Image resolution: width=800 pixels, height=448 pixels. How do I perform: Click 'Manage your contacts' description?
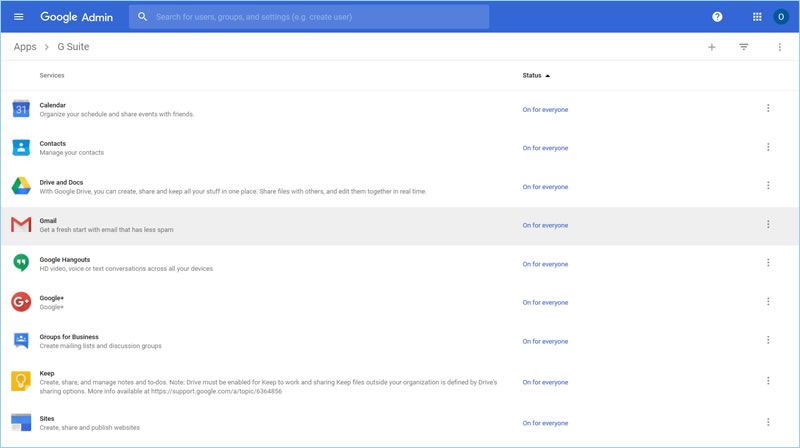tap(71, 153)
